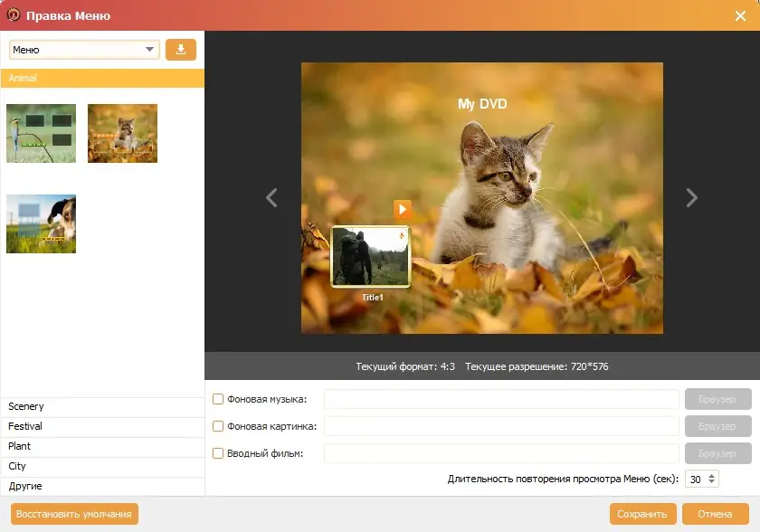Select the kitten menu template thumbnail
This screenshot has height=532, width=760.
pos(122,133)
